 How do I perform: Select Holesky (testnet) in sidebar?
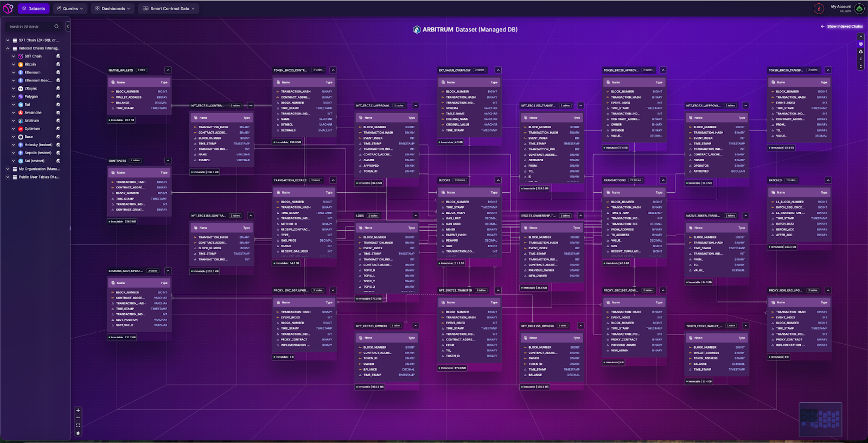39,145
